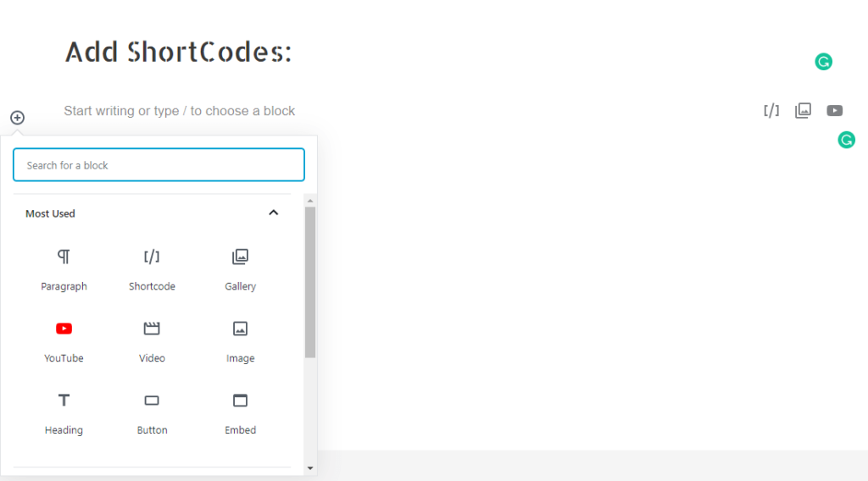
Task: Insert the Embed block
Action: click(240, 414)
